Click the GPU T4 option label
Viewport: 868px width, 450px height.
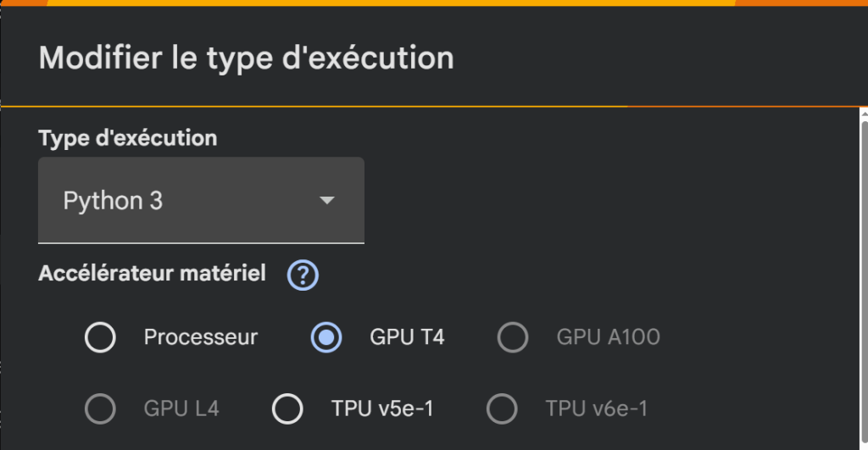tap(407, 337)
